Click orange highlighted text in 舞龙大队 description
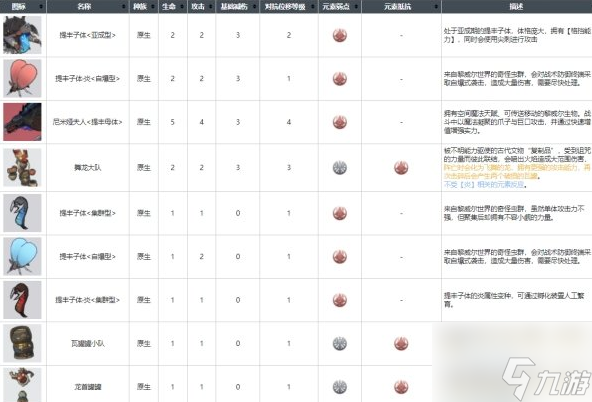Image resolution: width=592 pixels, height=402 pixels. tap(517, 172)
